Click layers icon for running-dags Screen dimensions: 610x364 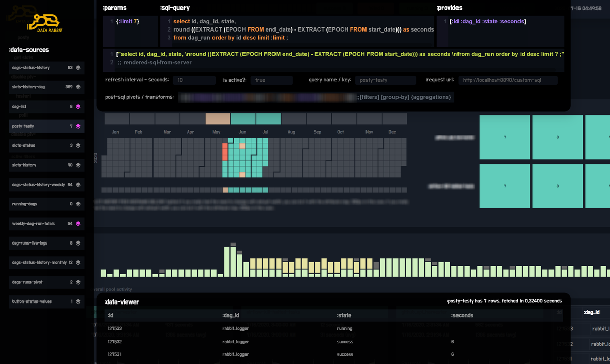coord(78,204)
